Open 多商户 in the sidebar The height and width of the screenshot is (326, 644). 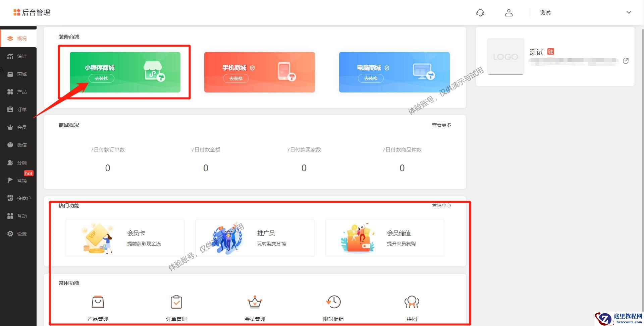pos(18,198)
